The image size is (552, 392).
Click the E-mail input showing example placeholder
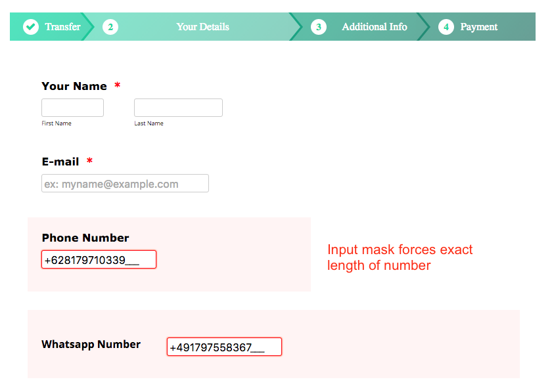pyautogui.click(x=125, y=183)
